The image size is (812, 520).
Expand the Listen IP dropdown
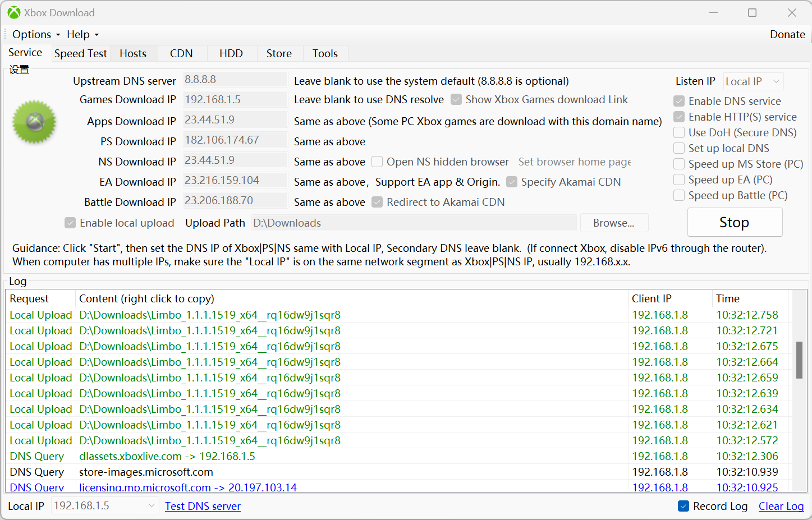tap(754, 81)
